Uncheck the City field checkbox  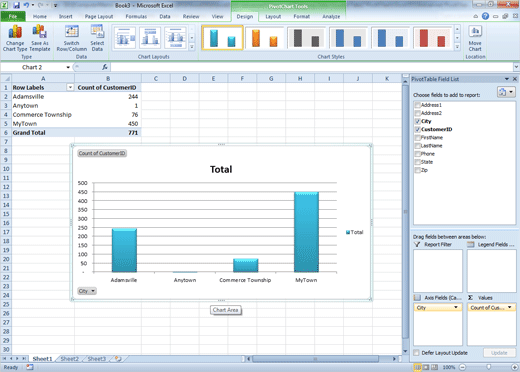click(417, 121)
